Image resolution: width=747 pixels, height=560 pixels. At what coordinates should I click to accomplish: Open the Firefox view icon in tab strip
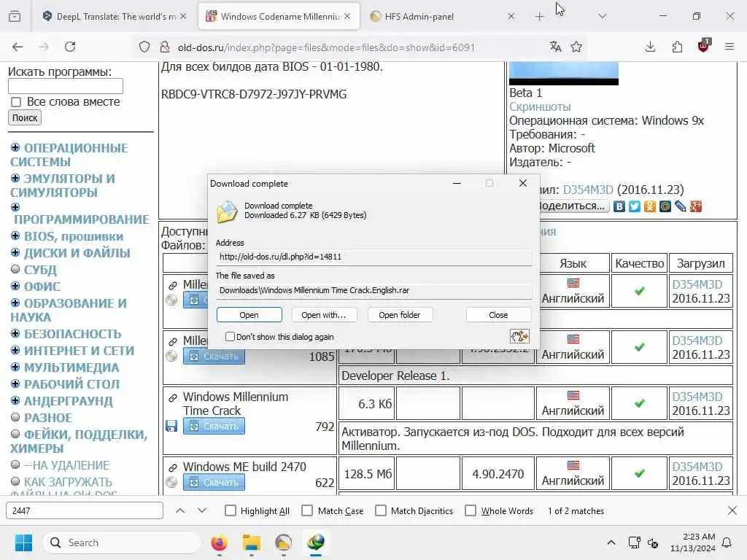pos(15,16)
